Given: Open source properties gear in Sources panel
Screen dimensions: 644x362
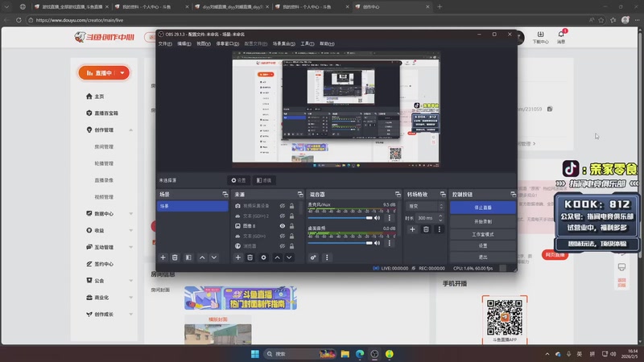Looking at the screenshot, I should coord(264,257).
